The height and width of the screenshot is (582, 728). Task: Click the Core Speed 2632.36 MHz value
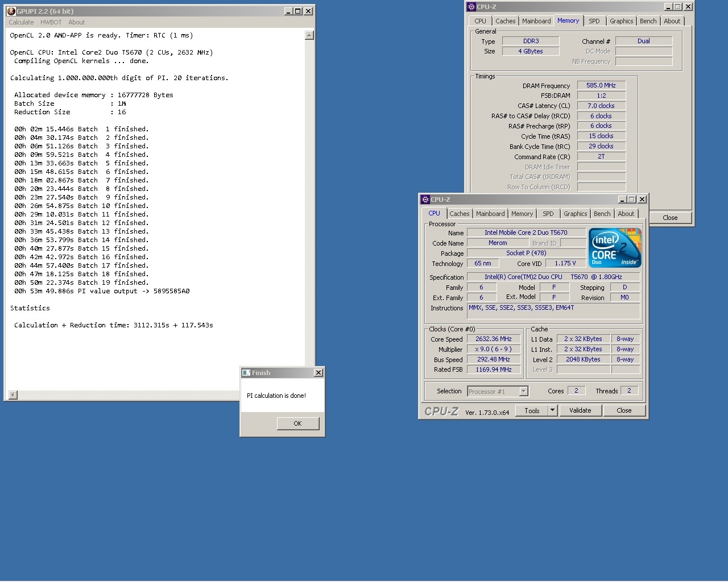[494, 339]
